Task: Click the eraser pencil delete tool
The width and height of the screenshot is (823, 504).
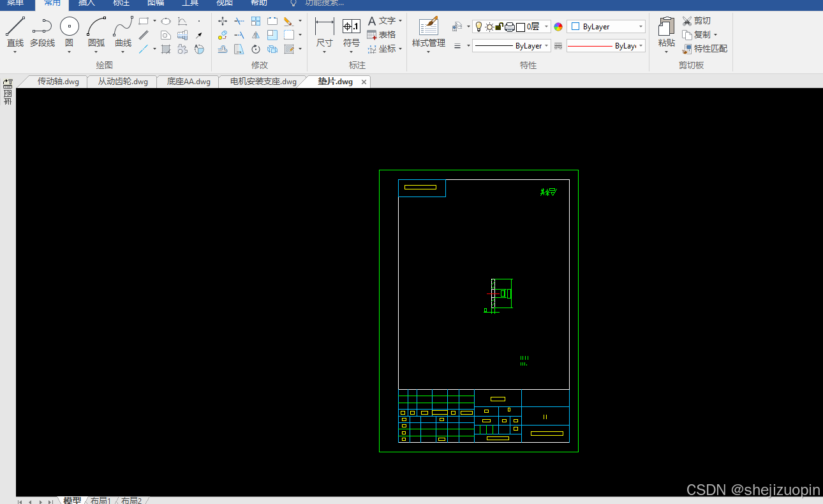Action: click(288, 21)
